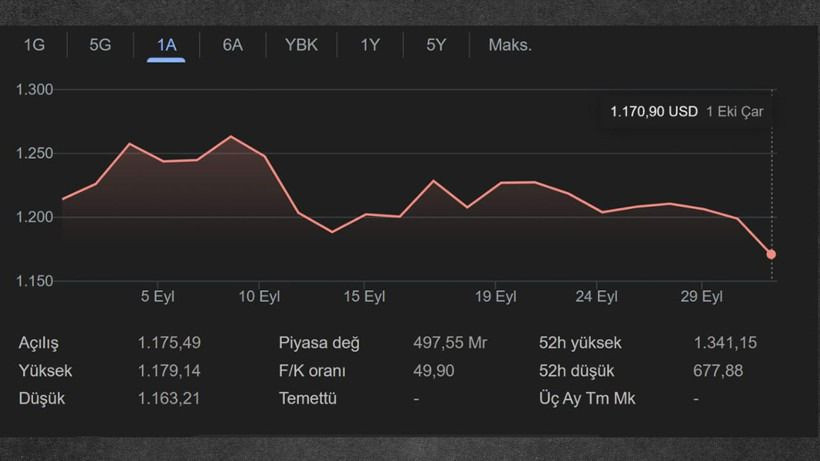Click the 52h düşük value 677,88
Image resolution: width=820 pixels, height=461 pixels.
718,370
